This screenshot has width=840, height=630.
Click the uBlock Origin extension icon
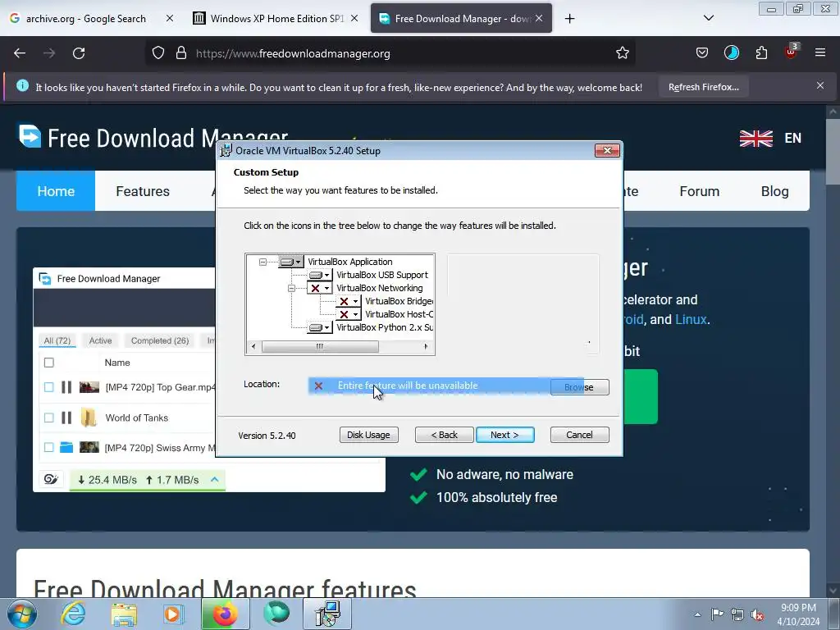[x=792, y=52]
